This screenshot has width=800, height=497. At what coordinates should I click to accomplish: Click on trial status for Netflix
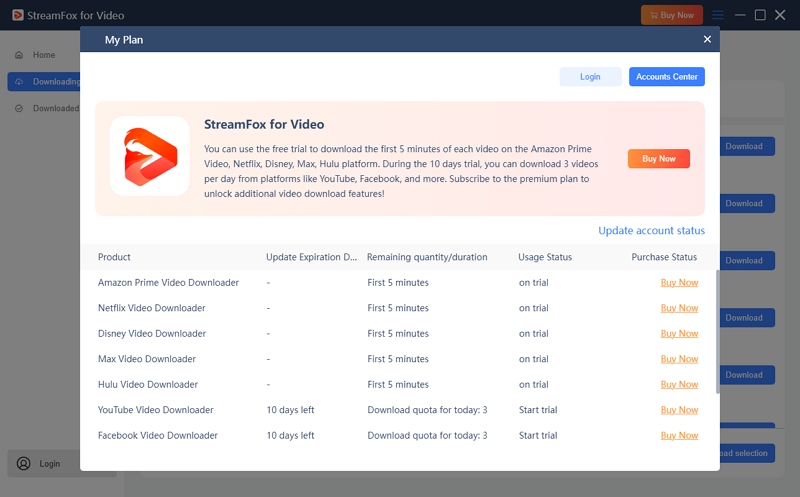click(x=534, y=308)
